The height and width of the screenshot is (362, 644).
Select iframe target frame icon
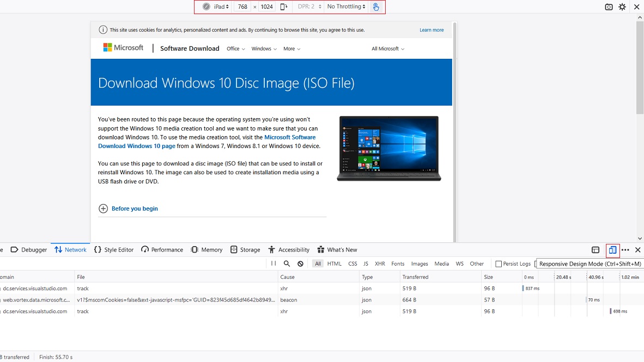point(596,249)
